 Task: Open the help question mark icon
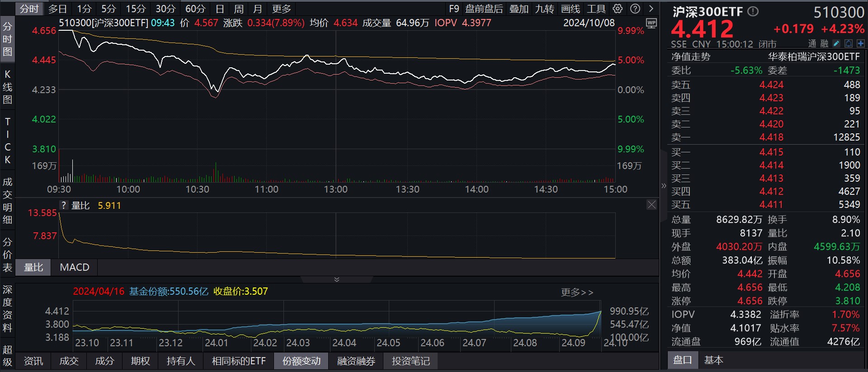point(635,9)
